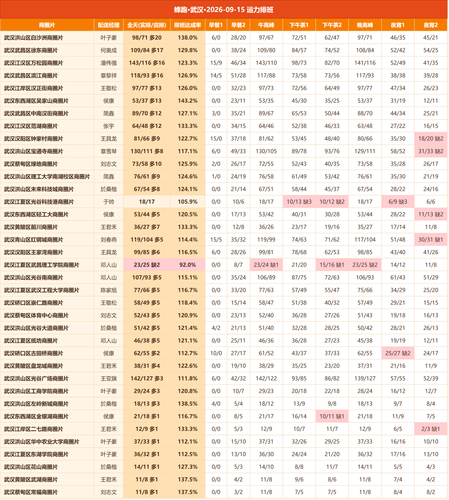Screen dimensions: 449x500
Task: Click the cell reading 143/116 多16
Action: click(147, 63)
